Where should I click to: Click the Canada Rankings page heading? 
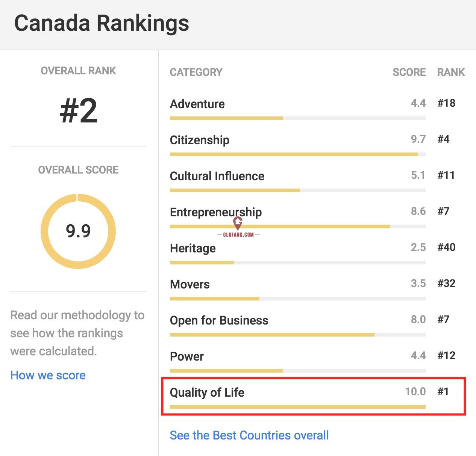(x=102, y=23)
